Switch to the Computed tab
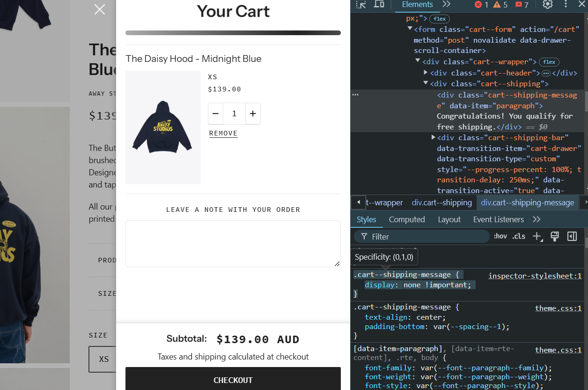This screenshot has width=588, height=390. (x=407, y=219)
